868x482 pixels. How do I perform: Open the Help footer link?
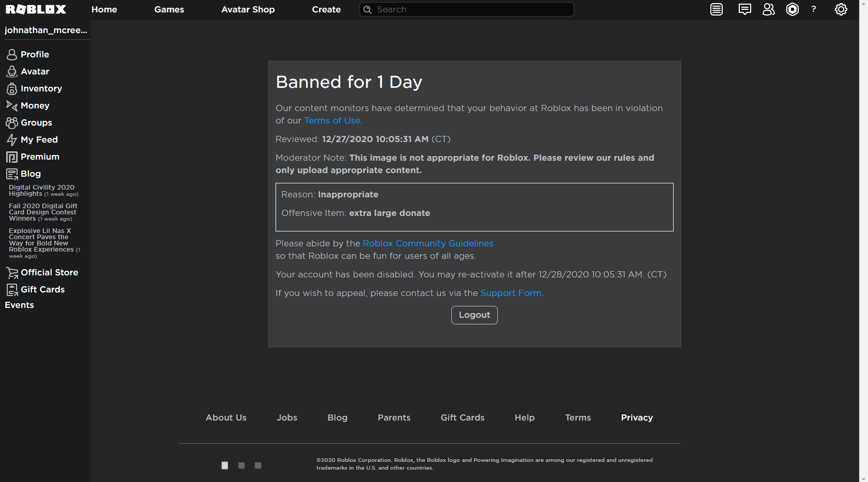click(x=525, y=417)
